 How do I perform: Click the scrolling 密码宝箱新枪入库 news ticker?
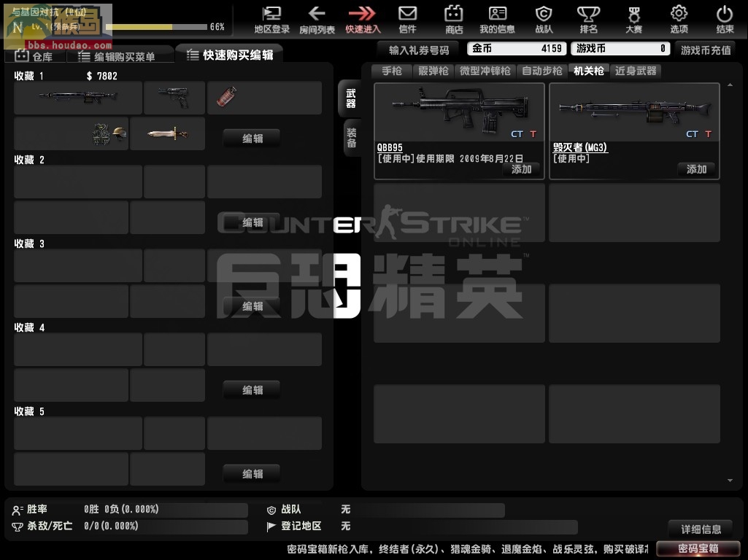468,549
